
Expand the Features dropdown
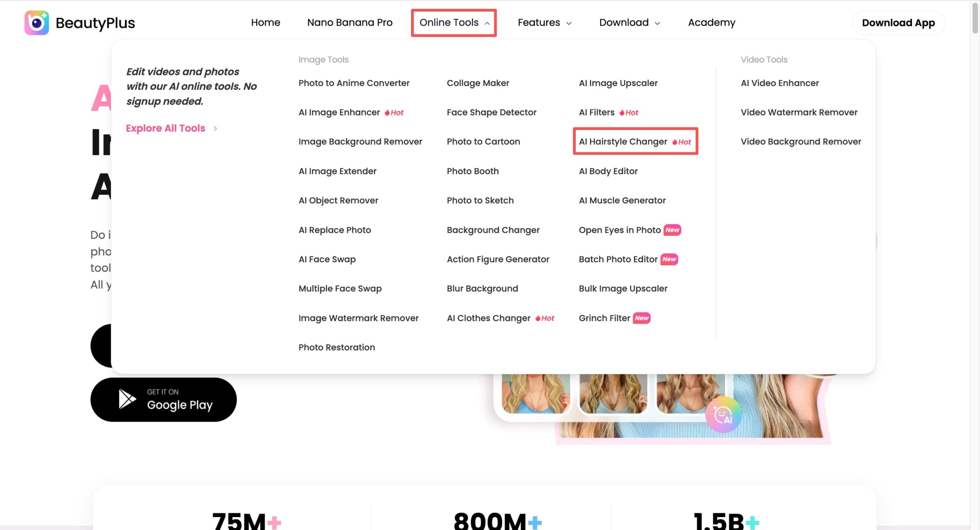(544, 23)
